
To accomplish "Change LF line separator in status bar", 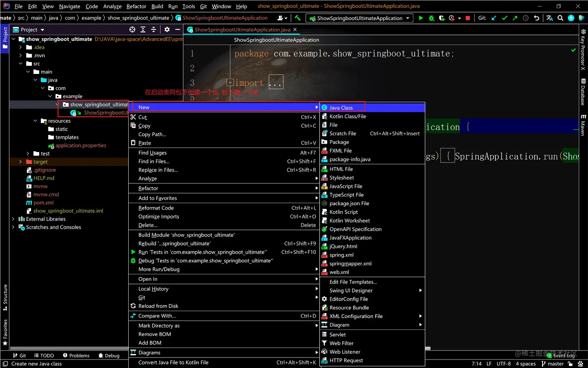I will 489,364.
